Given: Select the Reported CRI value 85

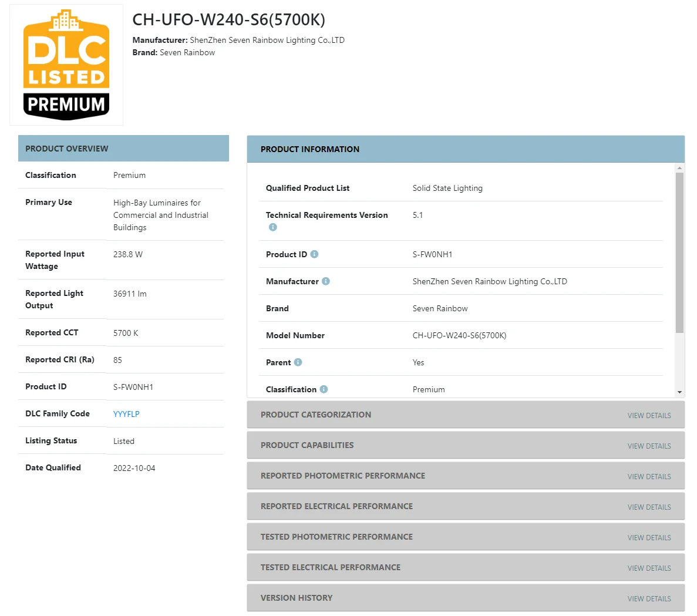Looking at the screenshot, I should pyautogui.click(x=117, y=360).
